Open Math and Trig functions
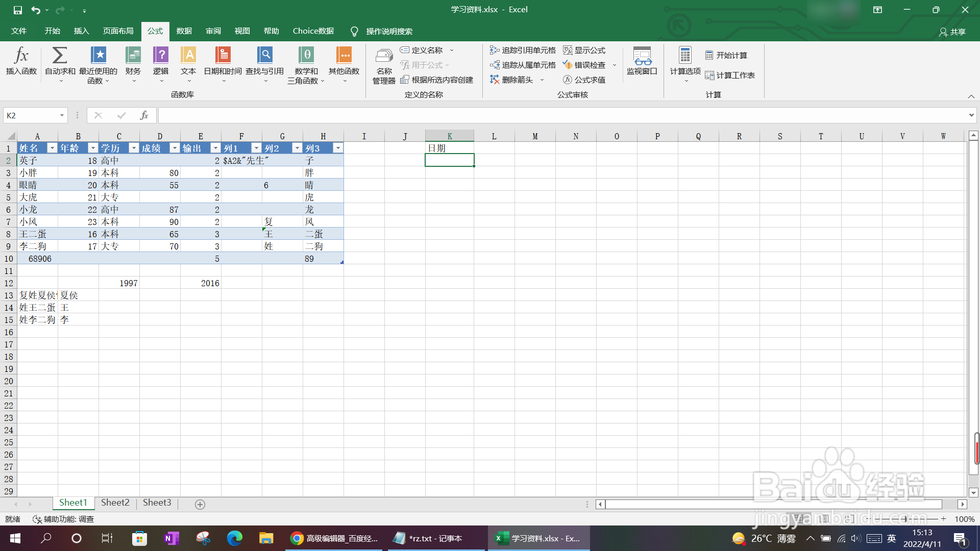This screenshot has width=980, height=551. tap(306, 64)
